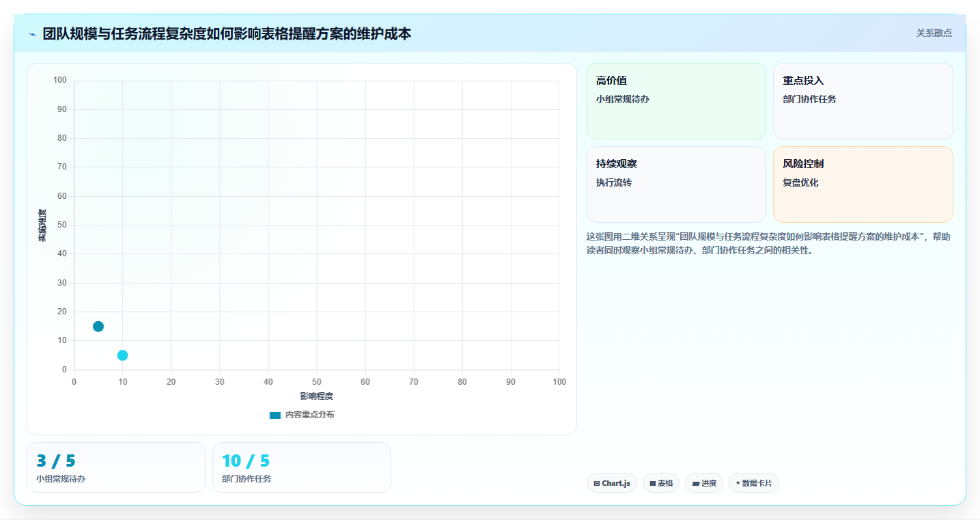
Task: Open the 持续观察 quadrant card
Action: coord(676,184)
